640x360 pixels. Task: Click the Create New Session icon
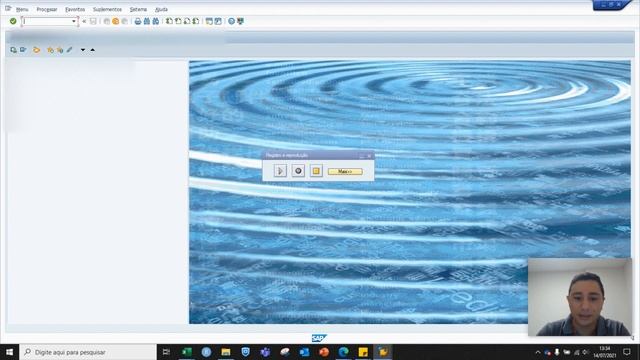tap(209, 21)
